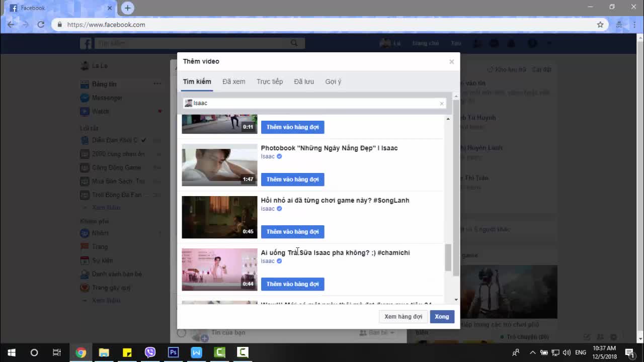644x362 pixels.
Task: Open the blue W app on the taskbar
Action: (x=196, y=352)
